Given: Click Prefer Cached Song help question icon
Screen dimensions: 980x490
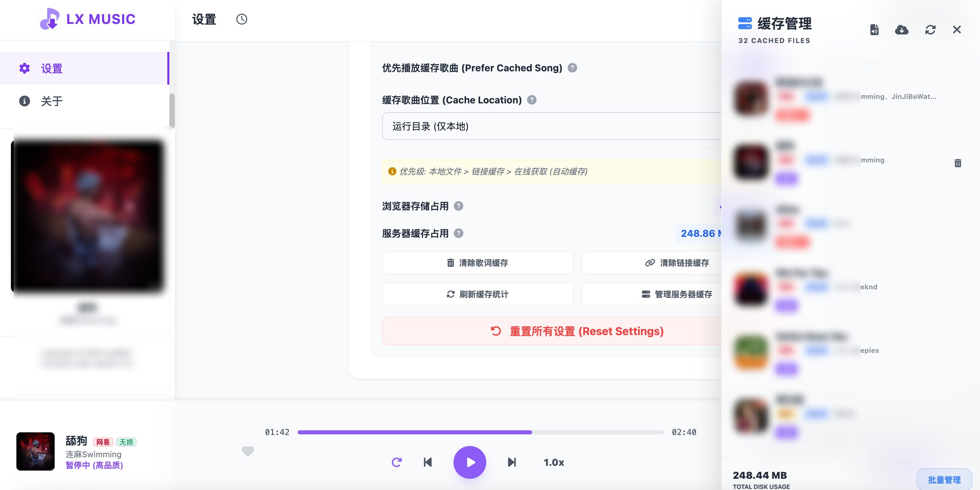Looking at the screenshot, I should tap(572, 68).
